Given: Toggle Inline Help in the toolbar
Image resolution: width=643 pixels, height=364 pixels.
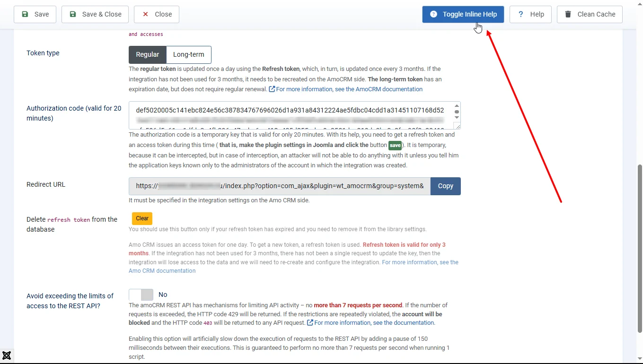Looking at the screenshot, I should [463, 14].
